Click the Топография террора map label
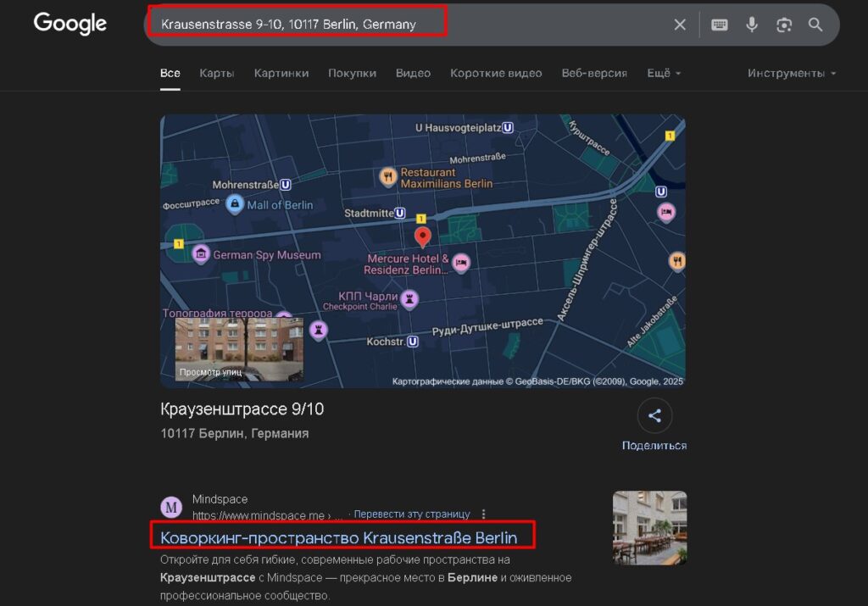 (x=218, y=314)
